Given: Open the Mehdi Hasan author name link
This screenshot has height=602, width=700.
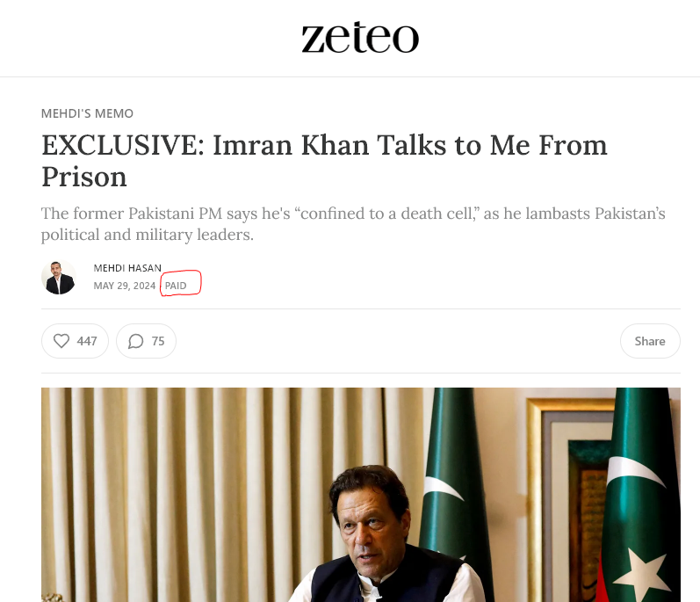Looking at the screenshot, I should [127, 268].
